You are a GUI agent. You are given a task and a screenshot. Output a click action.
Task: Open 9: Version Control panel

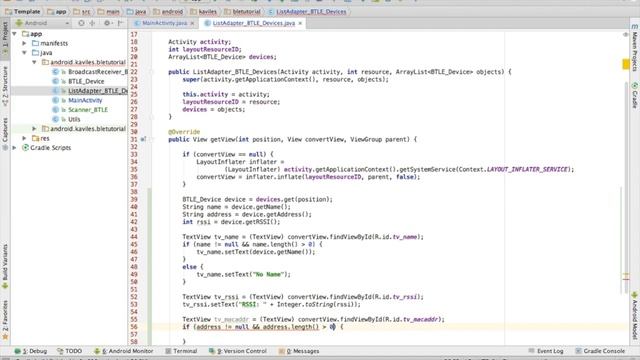tap(238, 351)
